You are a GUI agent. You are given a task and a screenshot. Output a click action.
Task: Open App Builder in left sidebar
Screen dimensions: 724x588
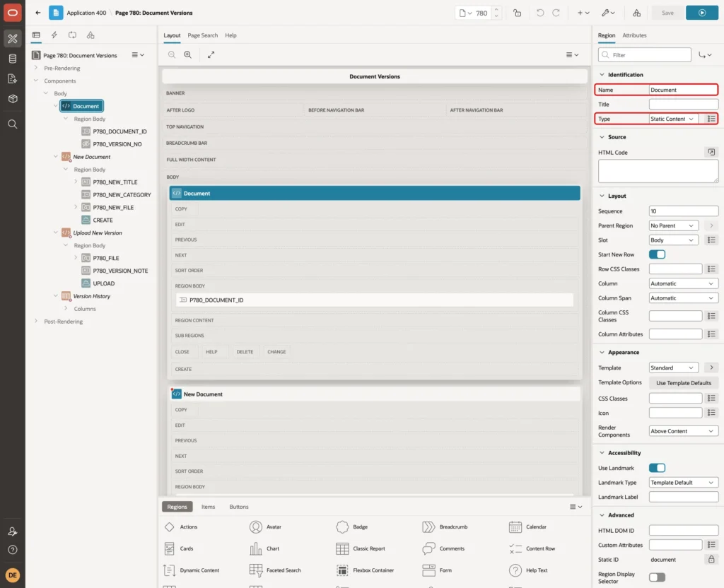[x=13, y=39]
